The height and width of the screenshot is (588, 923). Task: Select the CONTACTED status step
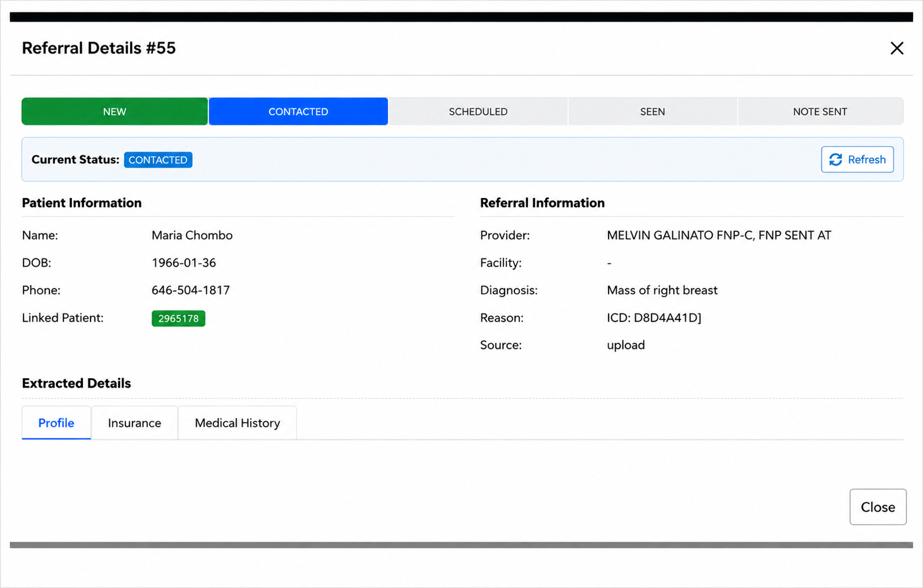tap(298, 112)
